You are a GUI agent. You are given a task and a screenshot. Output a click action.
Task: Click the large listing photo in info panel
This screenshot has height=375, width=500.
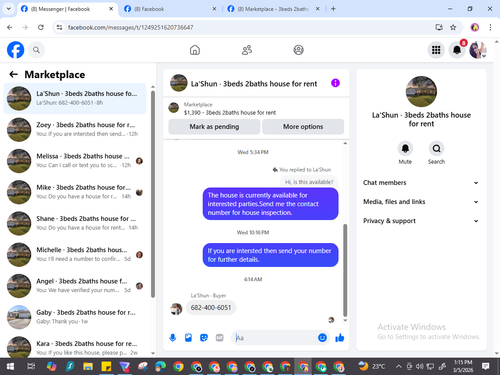click(421, 91)
